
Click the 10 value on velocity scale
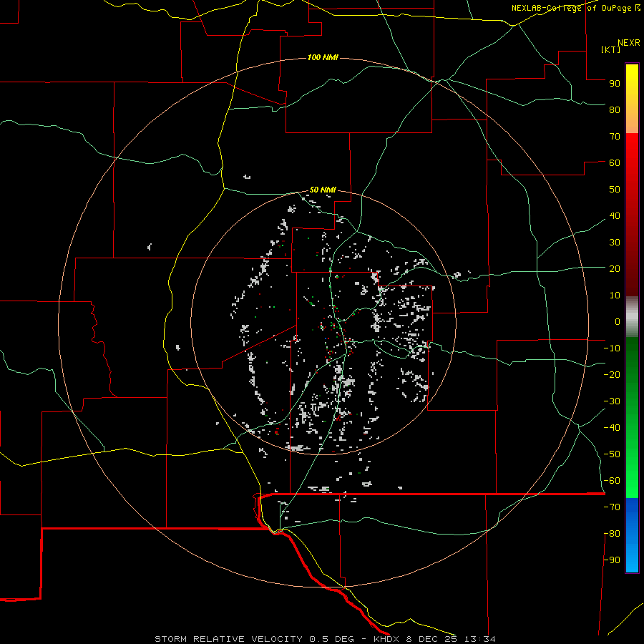(x=615, y=296)
